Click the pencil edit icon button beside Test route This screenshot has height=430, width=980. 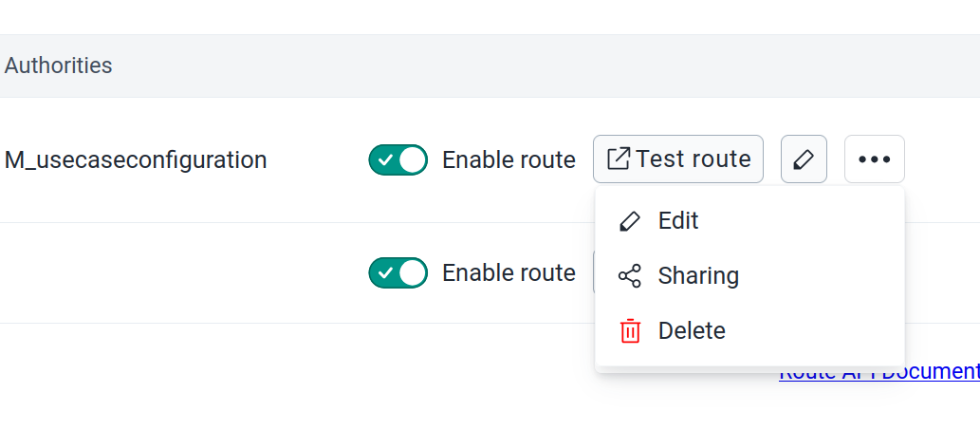[x=804, y=159]
